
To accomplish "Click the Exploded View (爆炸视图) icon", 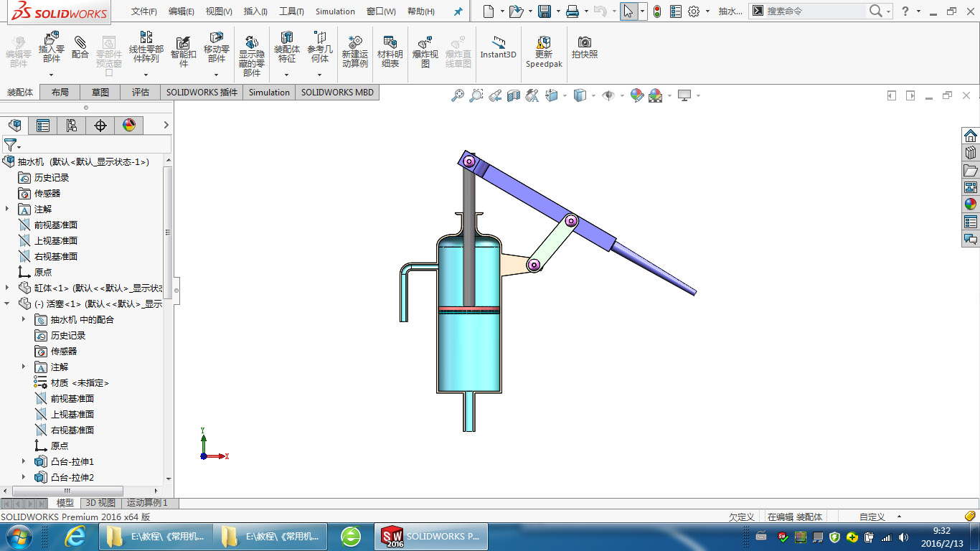I will pos(425,42).
